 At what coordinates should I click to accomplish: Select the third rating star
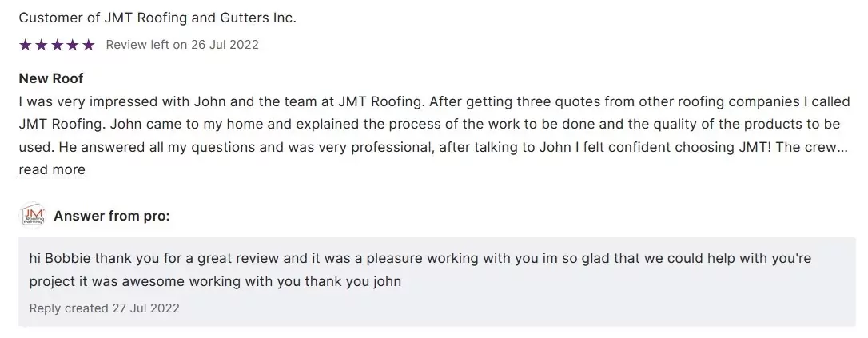57,45
